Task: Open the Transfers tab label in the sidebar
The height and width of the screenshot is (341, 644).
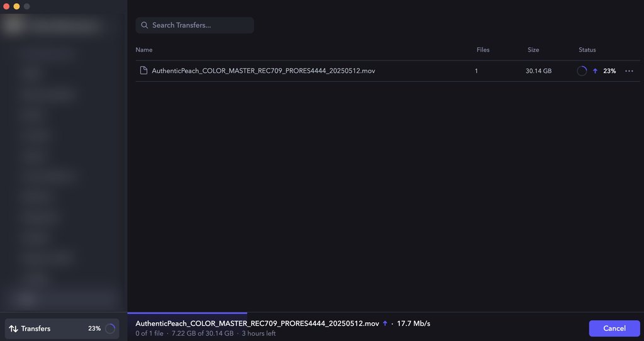Action: (x=36, y=328)
